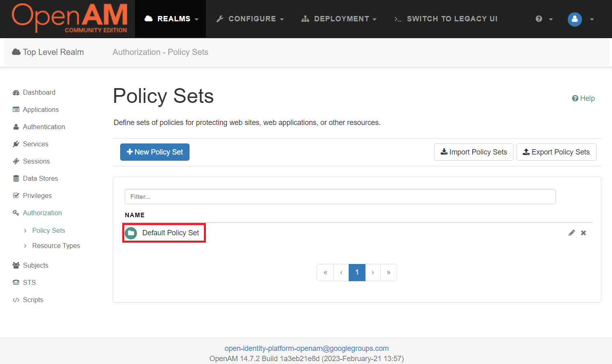
Task: Click the cloud icon beside Top Level Realm
Action: 16,52
